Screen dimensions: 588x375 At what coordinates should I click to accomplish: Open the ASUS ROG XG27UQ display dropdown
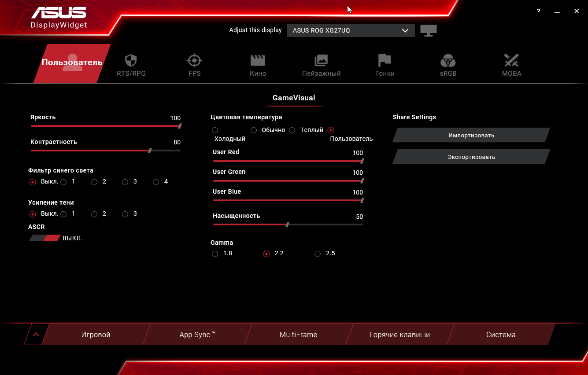tap(351, 30)
